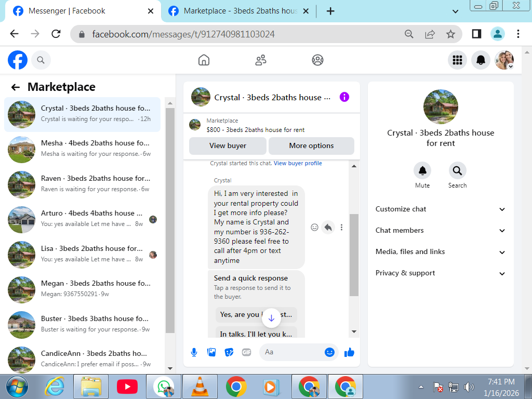532x399 pixels.
Task: Open the Facebook menu grid icon
Action: (x=457, y=60)
